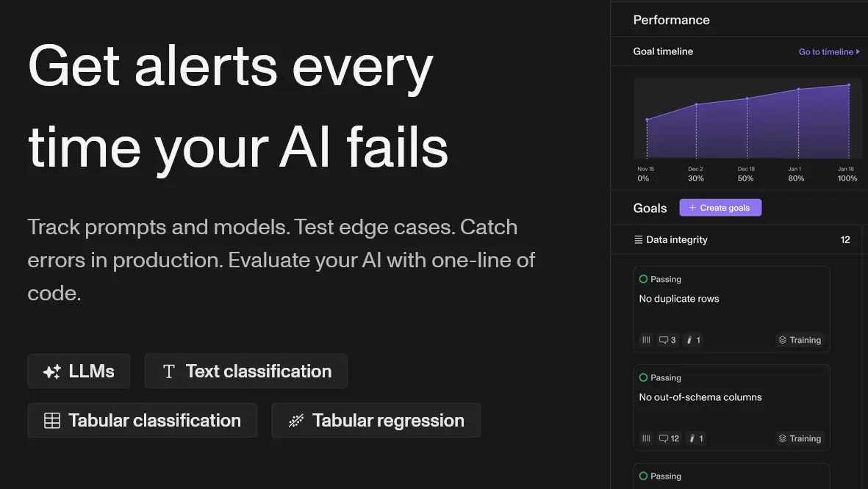
Task: Toggle the Passing status on No duplicate rows
Action: pyautogui.click(x=642, y=279)
